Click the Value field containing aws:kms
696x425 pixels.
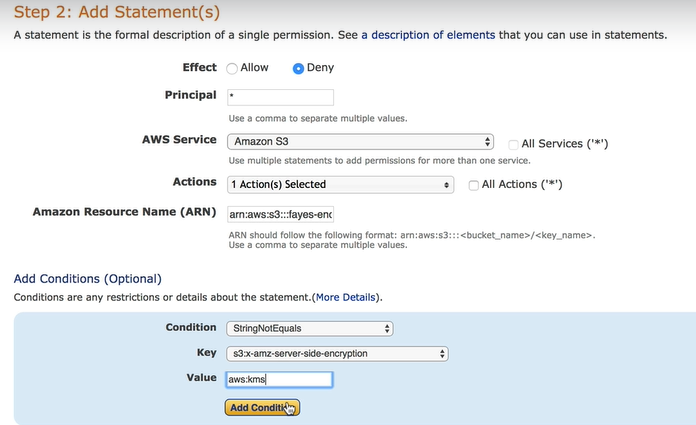click(279, 379)
